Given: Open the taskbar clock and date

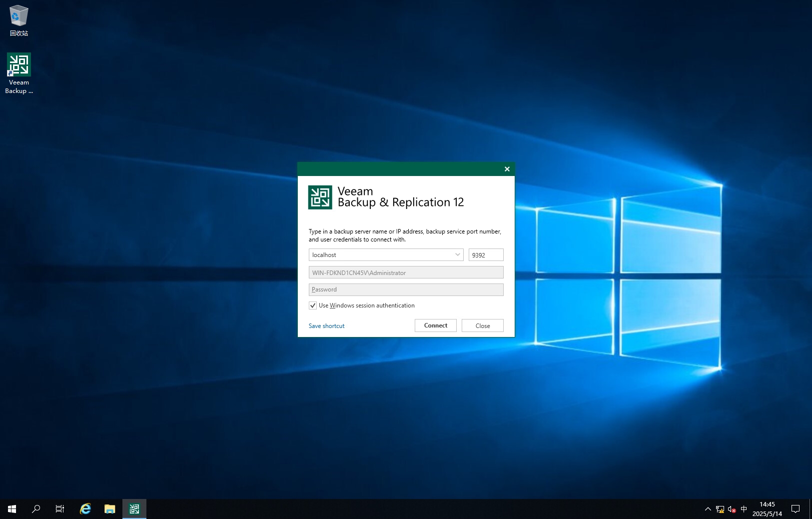Looking at the screenshot, I should (x=767, y=509).
